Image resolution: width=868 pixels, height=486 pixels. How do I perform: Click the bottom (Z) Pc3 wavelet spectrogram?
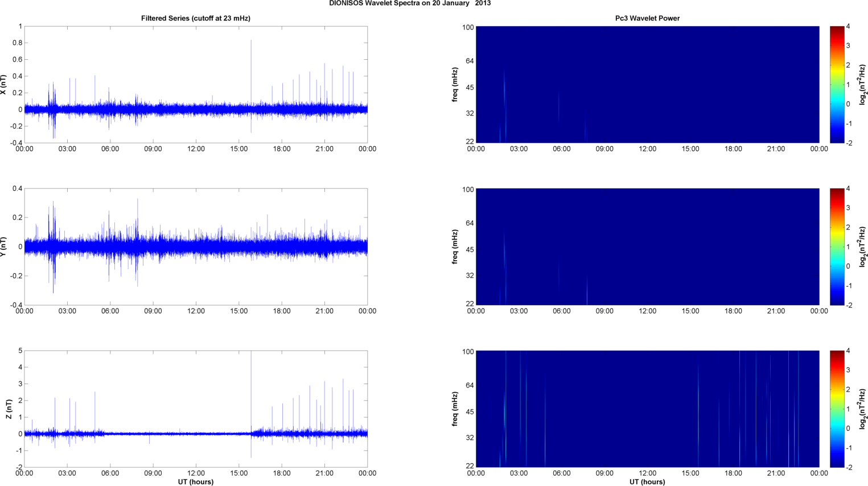[x=647, y=409]
